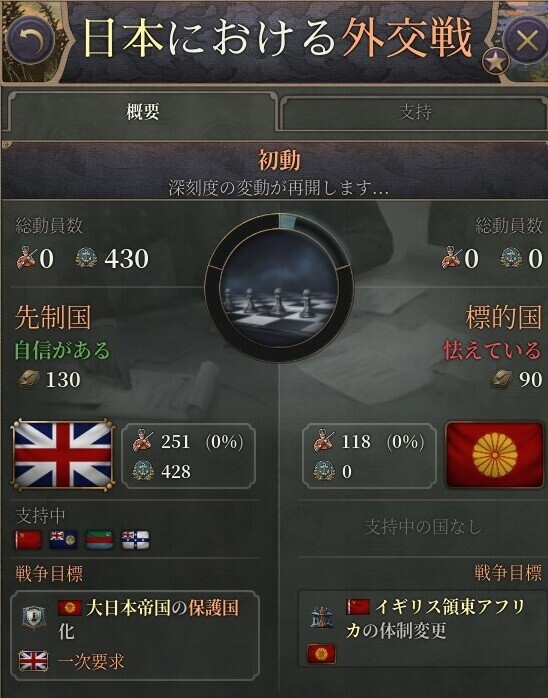548x698 pixels.
Task: Click the navy icon next to 430
Action: [86, 258]
